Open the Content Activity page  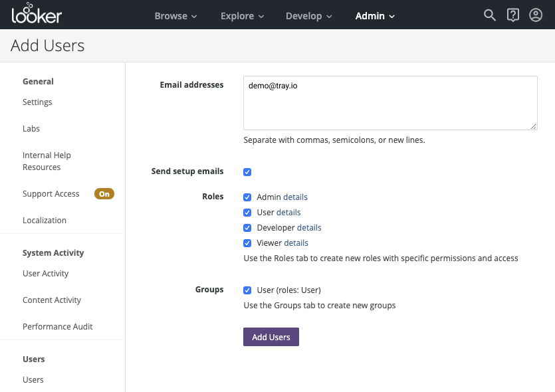(x=52, y=300)
